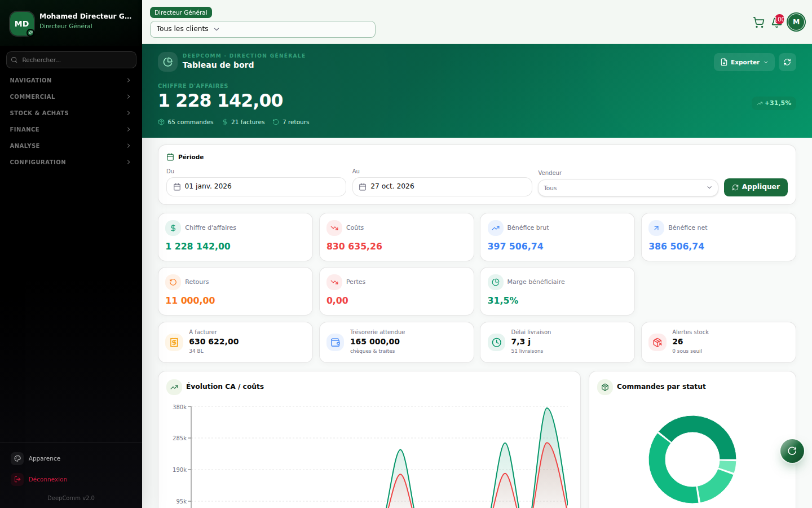This screenshot has width=812, height=508.
Task: Click the Délai livraison value 7,3 j
Action: (x=521, y=341)
